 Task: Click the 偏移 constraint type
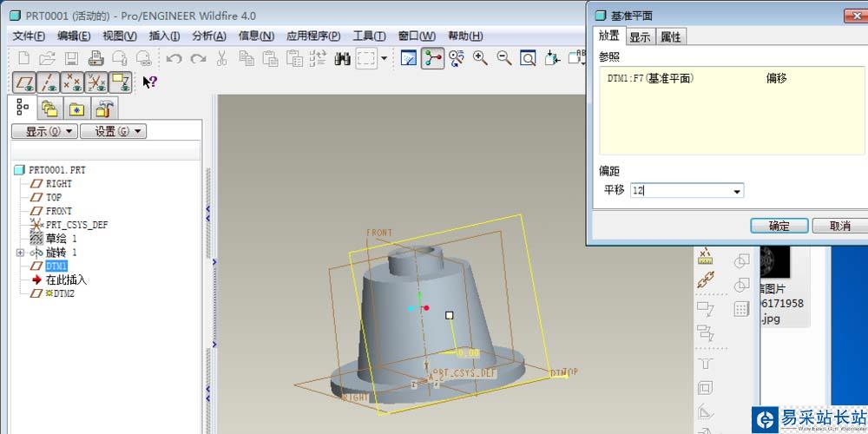(x=777, y=79)
